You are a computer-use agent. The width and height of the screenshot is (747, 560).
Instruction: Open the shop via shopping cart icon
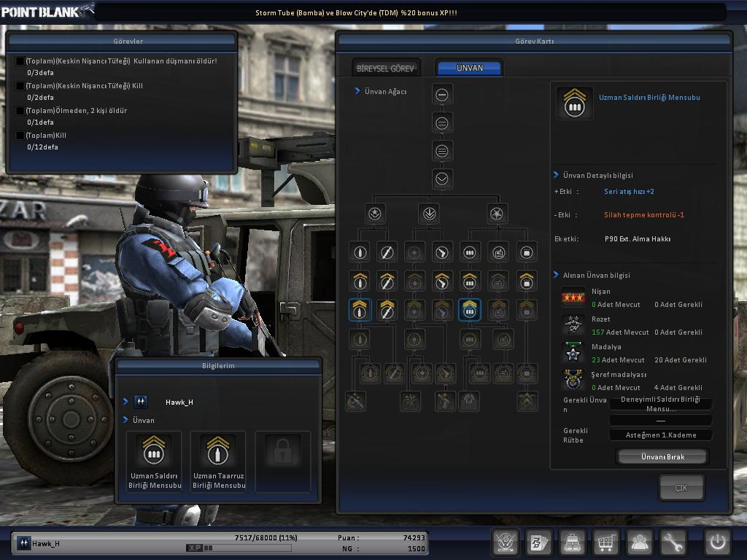coord(605,542)
